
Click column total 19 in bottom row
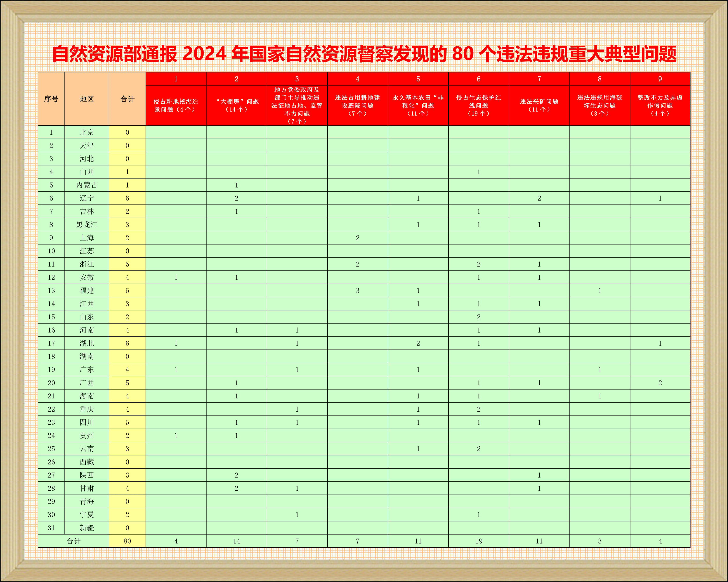click(478, 541)
